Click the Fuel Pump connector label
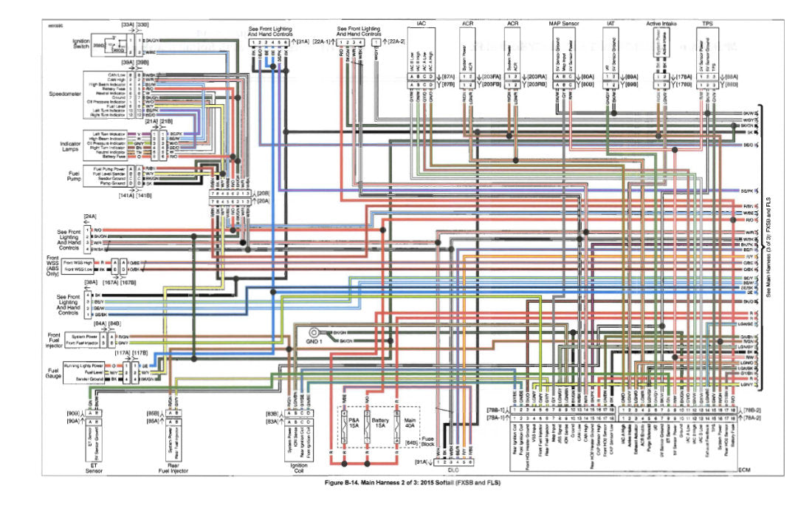The height and width of the screenshot is (525, 812). coord(74,176)
